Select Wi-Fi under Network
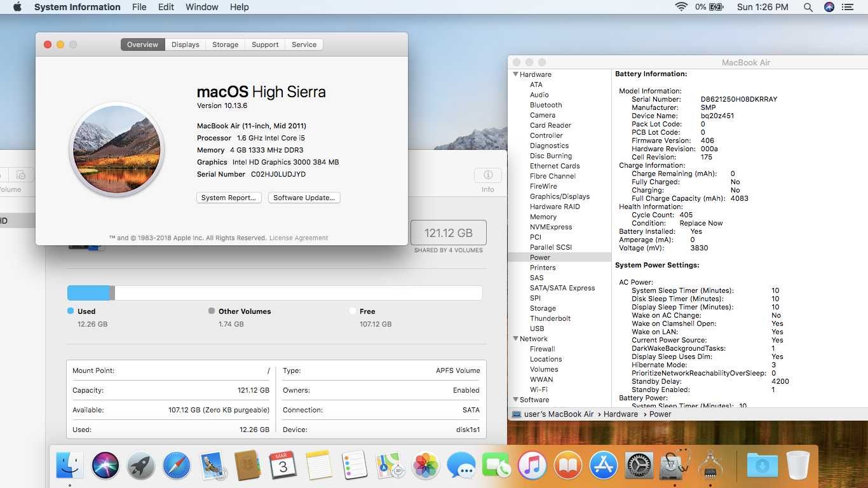 click(x=539, y=390)
